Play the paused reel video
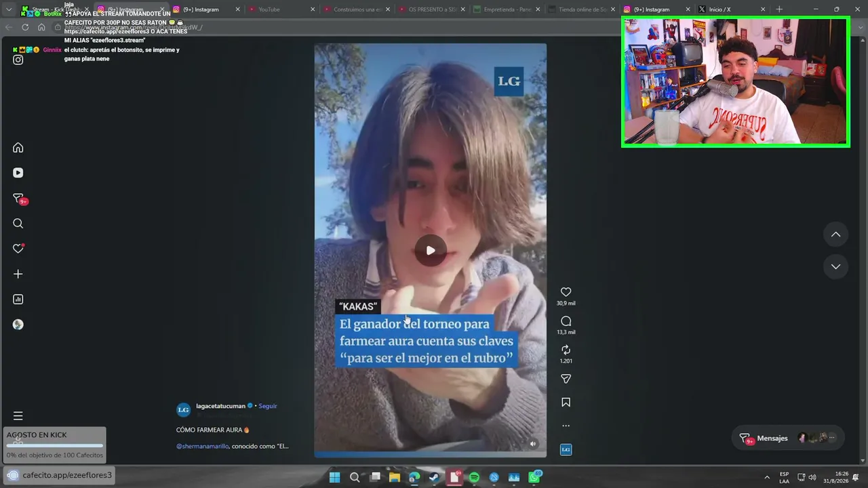 point(431,250)
